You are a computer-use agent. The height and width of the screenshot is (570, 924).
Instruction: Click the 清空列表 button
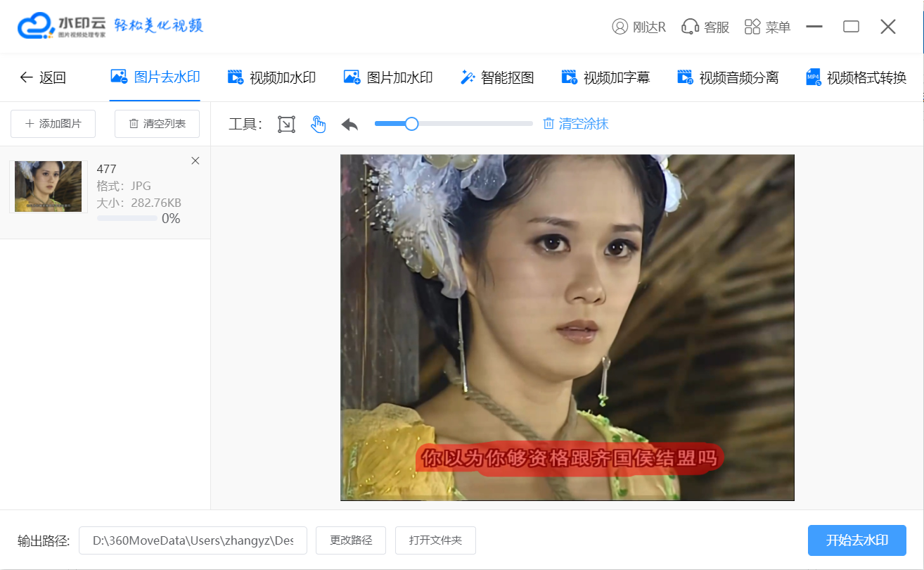tap(157, 124)
